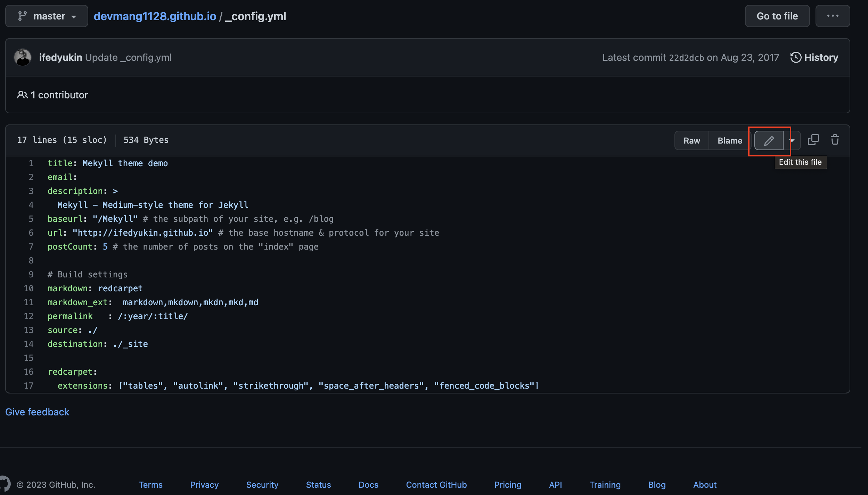This screenshot has width=868, height=495.
Task: Click the pencil edit file icon
Action: click(x=769, y=140)
